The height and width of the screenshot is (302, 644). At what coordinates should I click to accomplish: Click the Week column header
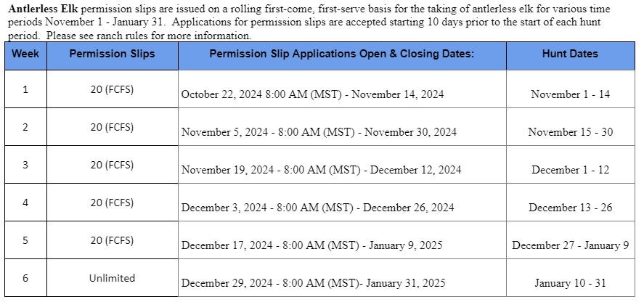[x=25, y=54]
